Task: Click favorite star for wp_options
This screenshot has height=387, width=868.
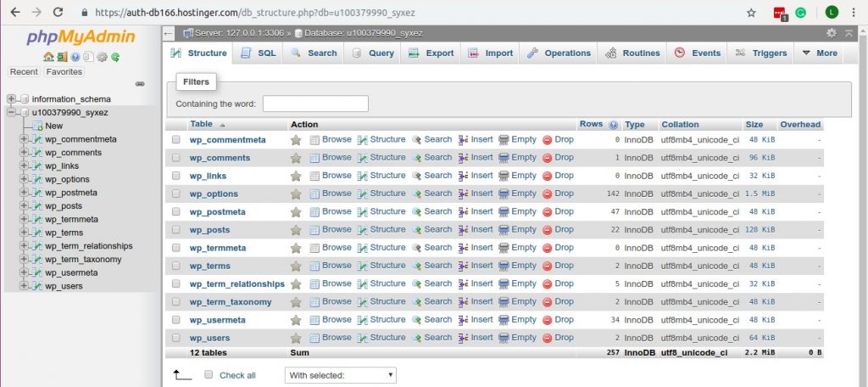Action: pyautogui.click(x=296, y=193)
